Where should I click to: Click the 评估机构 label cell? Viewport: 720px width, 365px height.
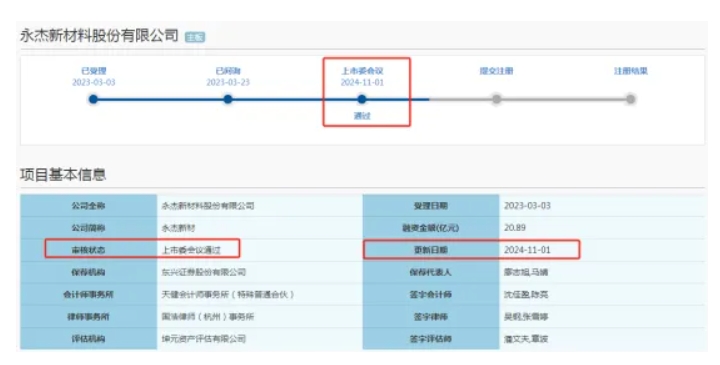(x=89, y=339)
